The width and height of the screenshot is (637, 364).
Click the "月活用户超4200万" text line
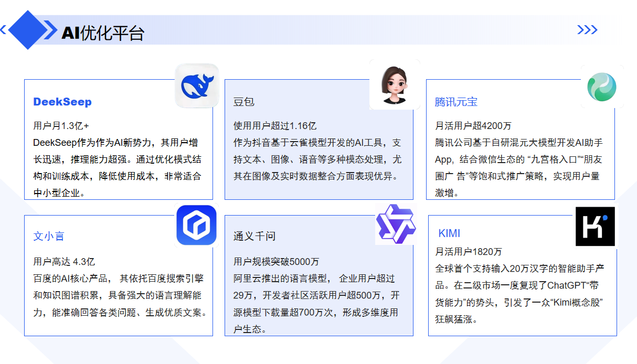473,126
